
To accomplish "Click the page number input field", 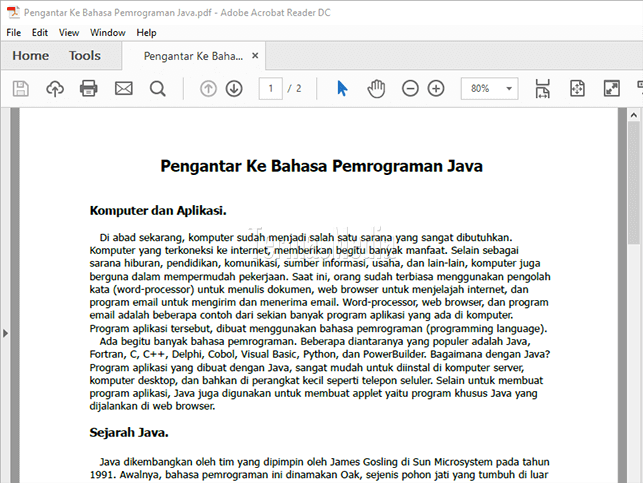I will 271,89.
